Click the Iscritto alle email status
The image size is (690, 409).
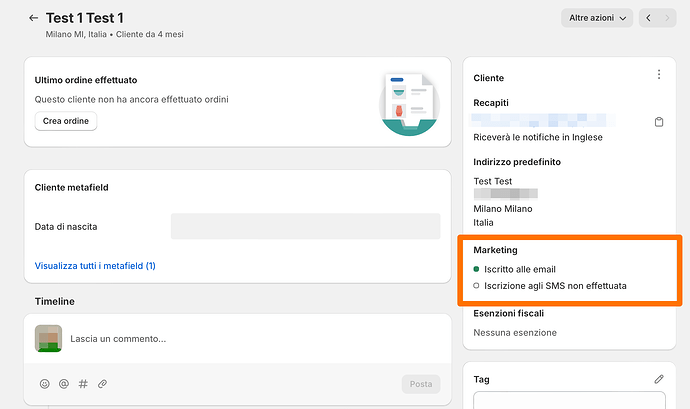[519, 269]
